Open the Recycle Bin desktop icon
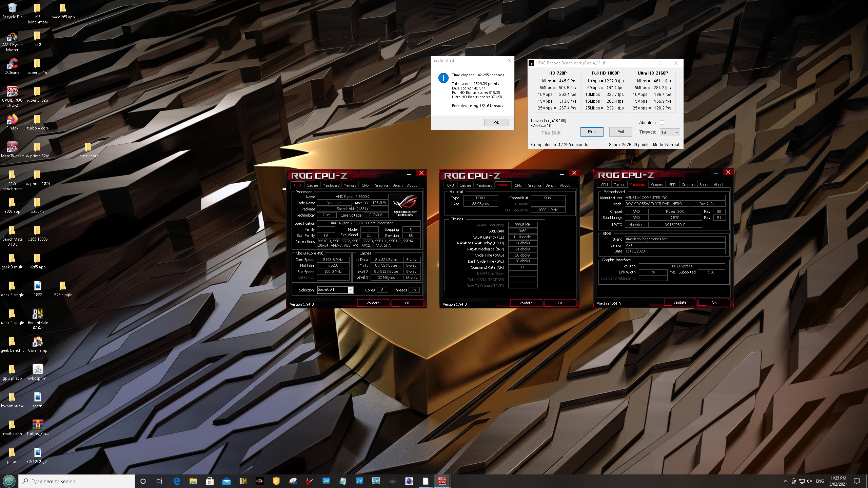868x488 pixels. [12, 11]
